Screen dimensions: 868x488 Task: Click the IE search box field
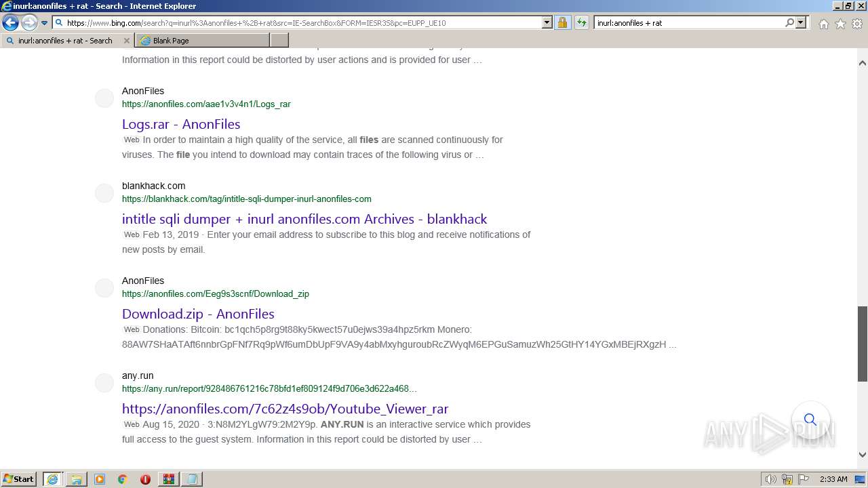click(688, 22)
